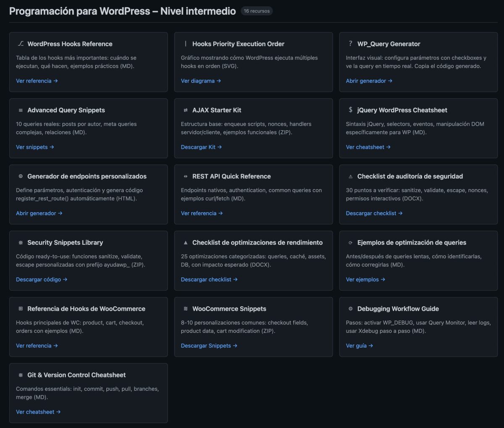Click the jQuery WordPress Cheatsheet dollar icon
This screenshot has height=428, width=504.
pos(350,110)
